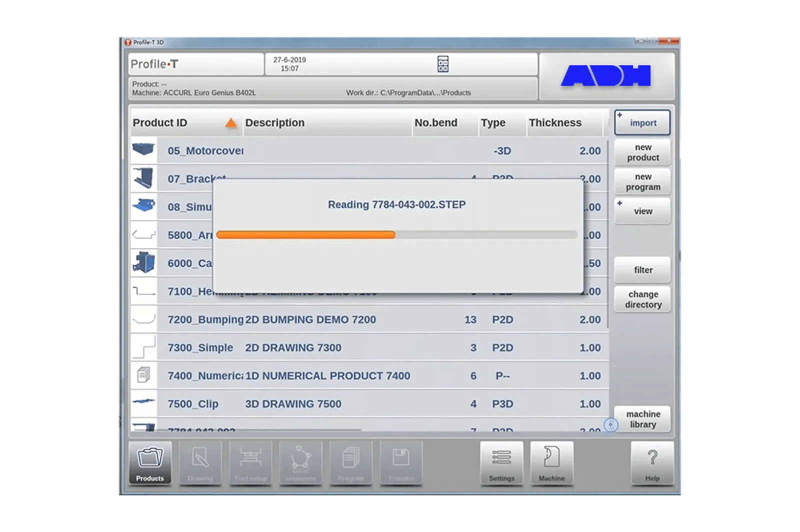Image resolution: width=800 pixels, height=532 pixels.
Task: Select the 08_Simu product thumbnail
Action: (x=143, y=205)
